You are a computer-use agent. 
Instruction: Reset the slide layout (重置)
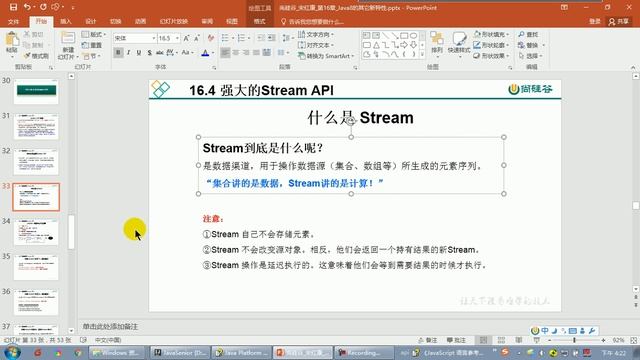92,45
